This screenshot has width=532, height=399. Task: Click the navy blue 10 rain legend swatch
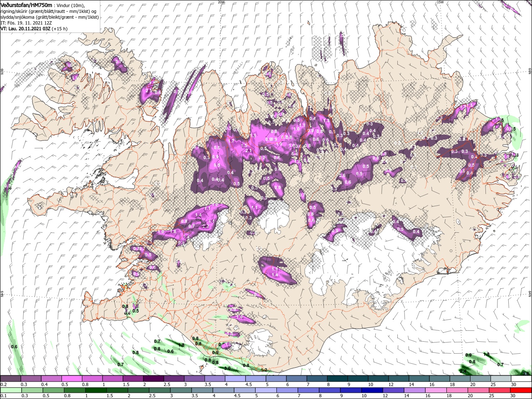point(372,390)
